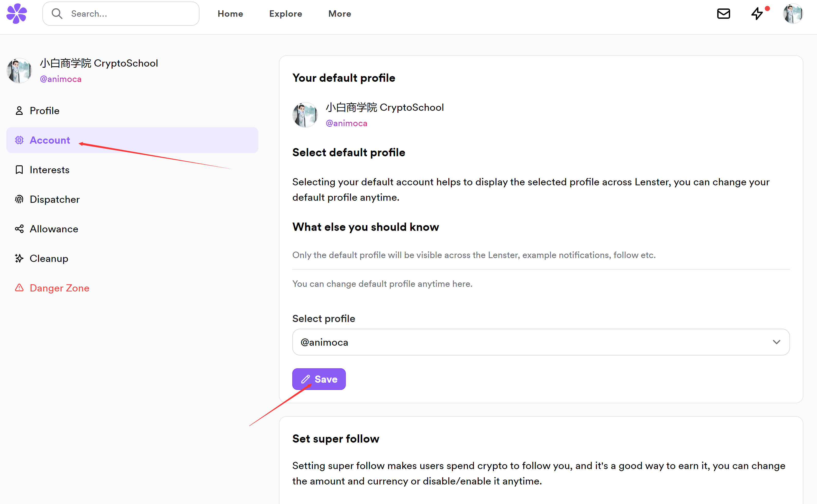The image size is (817, 504).
Task: Click the Danger Zone warning icon
Action: pyautogui.click(x=19, y=288)
